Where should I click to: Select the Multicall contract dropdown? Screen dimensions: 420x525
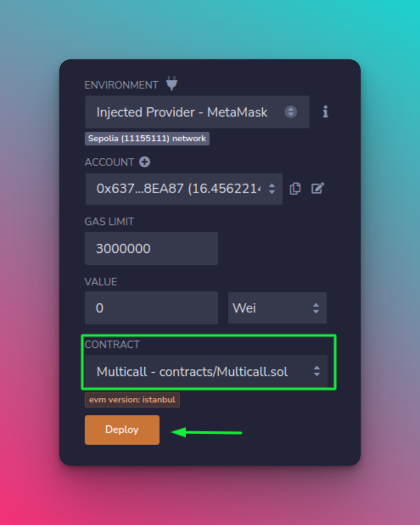[x=206, y=371]
